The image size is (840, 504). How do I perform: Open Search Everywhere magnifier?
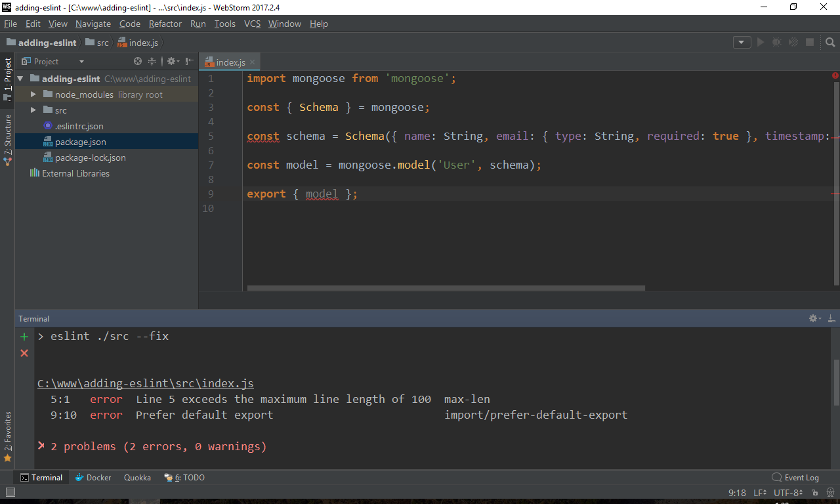pyautogui.click(x=829, y=41)
